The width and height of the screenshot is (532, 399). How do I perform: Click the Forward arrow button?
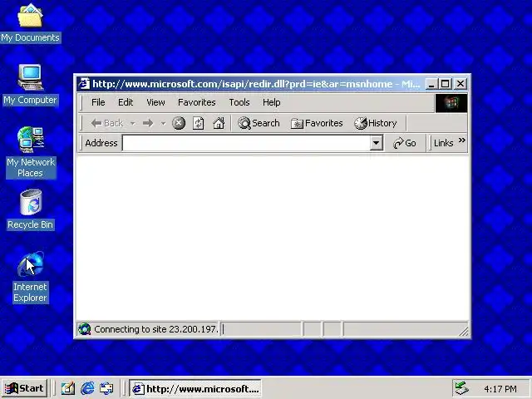(148, 123)
